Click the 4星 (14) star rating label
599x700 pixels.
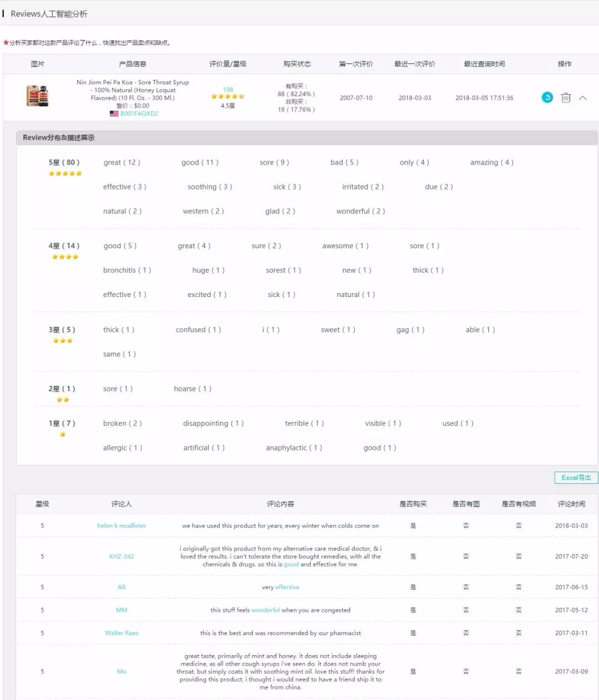(64, 246)
